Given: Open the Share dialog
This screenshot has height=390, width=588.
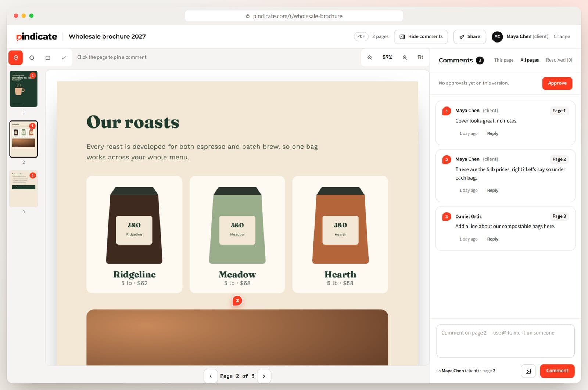Looking at the screenshot, I should (x=470, y=37).
